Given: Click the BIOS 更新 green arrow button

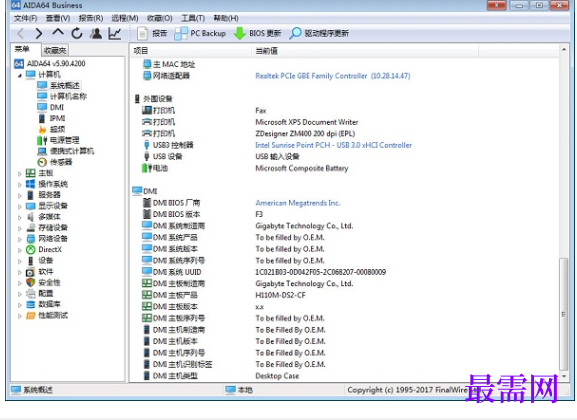Looking at the screenshot, I should click(x=257, y=33).
